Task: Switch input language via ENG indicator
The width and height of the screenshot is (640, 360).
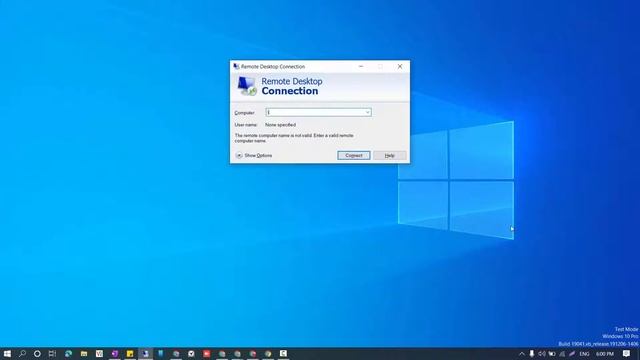Action: point(584,354)
